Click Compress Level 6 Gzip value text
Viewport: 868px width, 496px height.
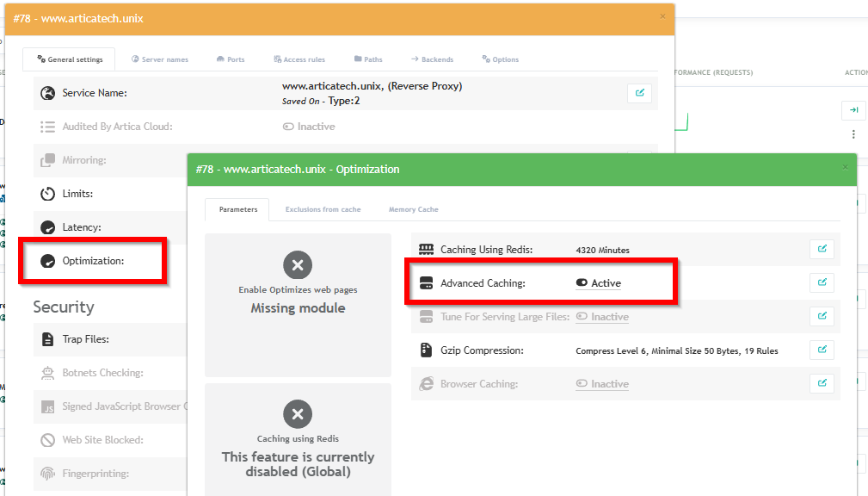pos(677,350)
